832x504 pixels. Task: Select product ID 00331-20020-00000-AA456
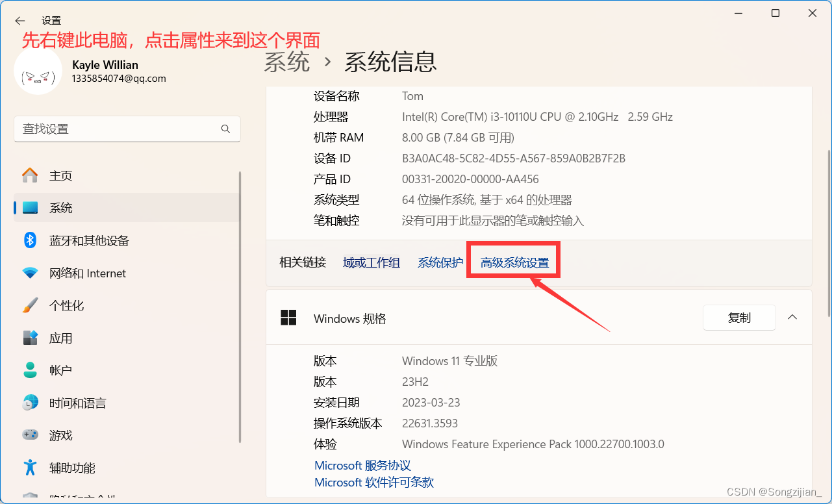470,179
